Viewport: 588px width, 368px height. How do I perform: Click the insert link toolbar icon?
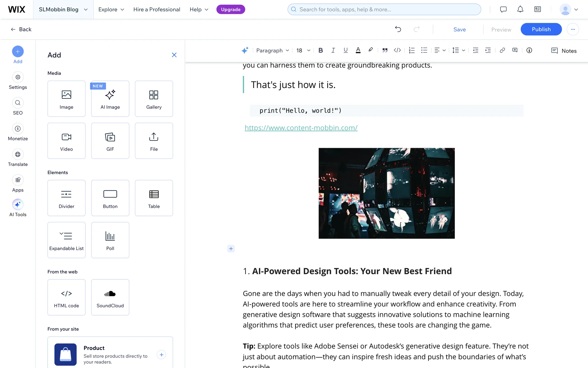[x=502, y=50]
